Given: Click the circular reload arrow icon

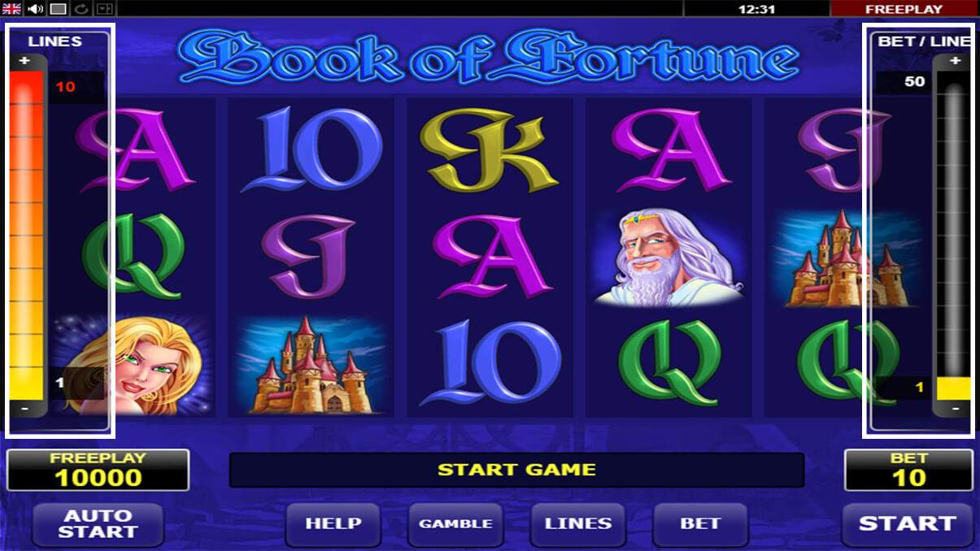Looking at the screenshot, I should pos(81,9).
